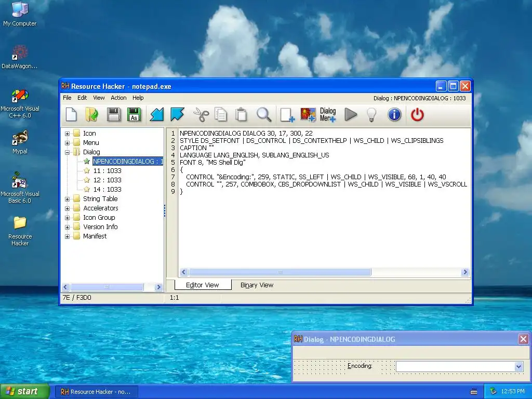
Task: Click script line 7 CONTROL &Encoding text
Action: [x=316, y=177]
